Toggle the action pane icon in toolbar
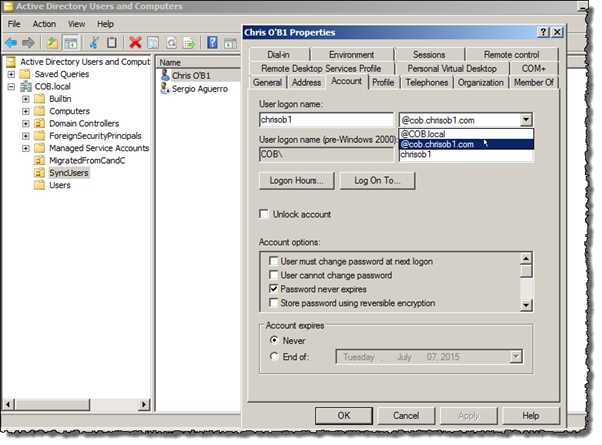602x445 pixels. coord(230,43)
